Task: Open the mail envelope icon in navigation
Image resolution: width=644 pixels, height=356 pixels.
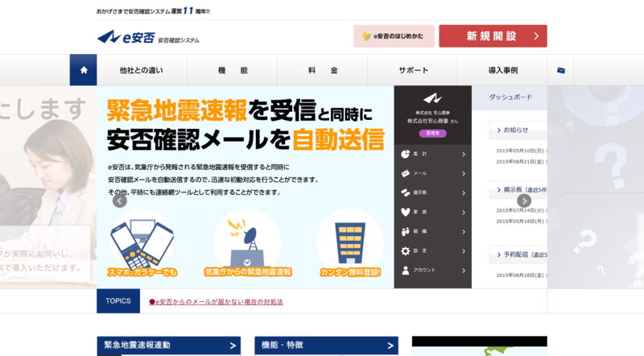Action: tap(560, 70)
